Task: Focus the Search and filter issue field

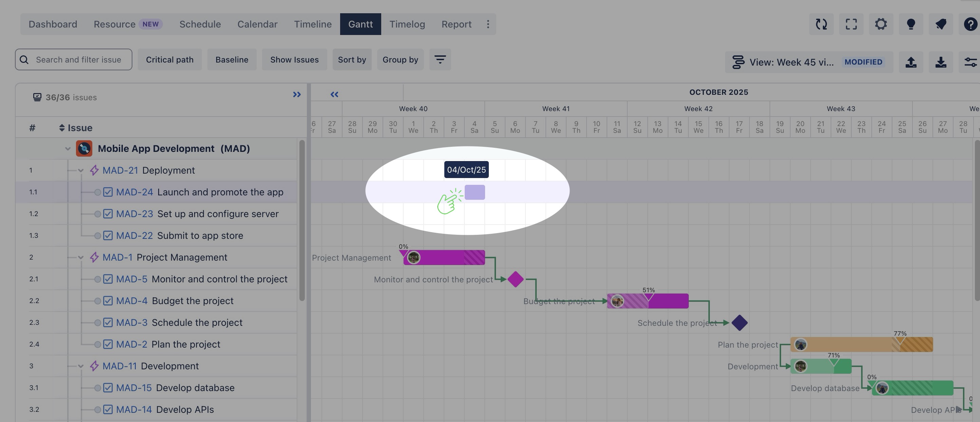Action: pos(78,59)
